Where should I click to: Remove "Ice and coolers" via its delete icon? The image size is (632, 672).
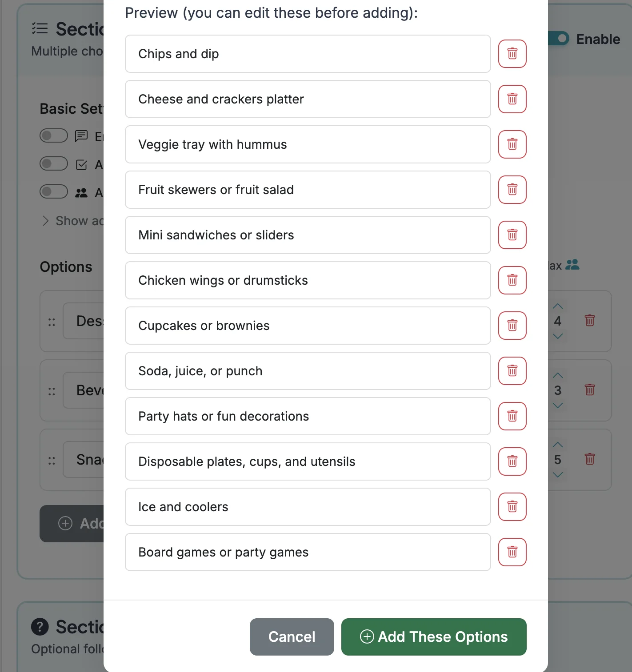512,507
